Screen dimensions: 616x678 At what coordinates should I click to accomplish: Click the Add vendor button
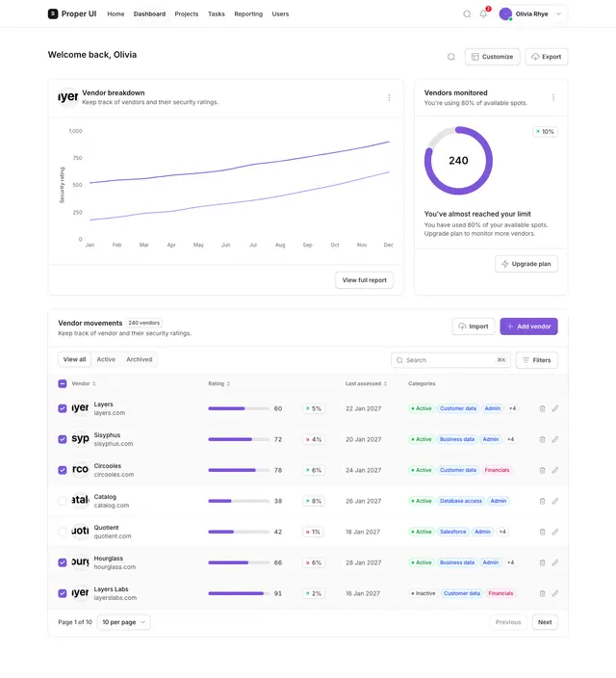tap(528, 326)
